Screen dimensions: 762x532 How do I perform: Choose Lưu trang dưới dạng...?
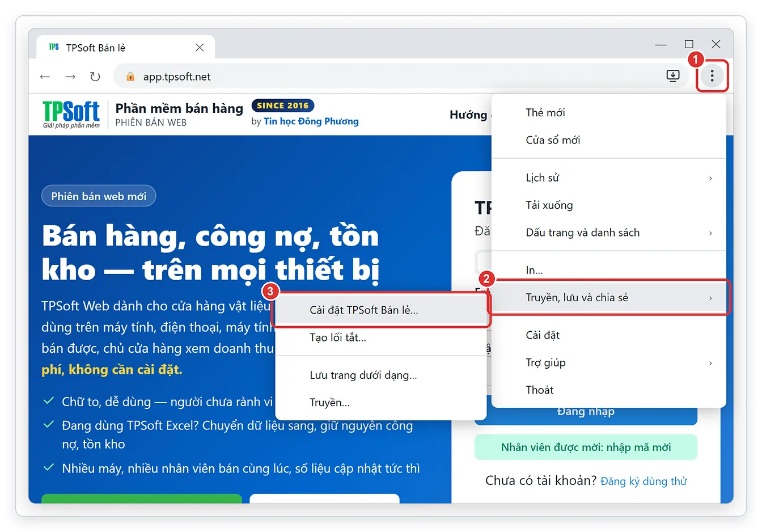point(381,375)
